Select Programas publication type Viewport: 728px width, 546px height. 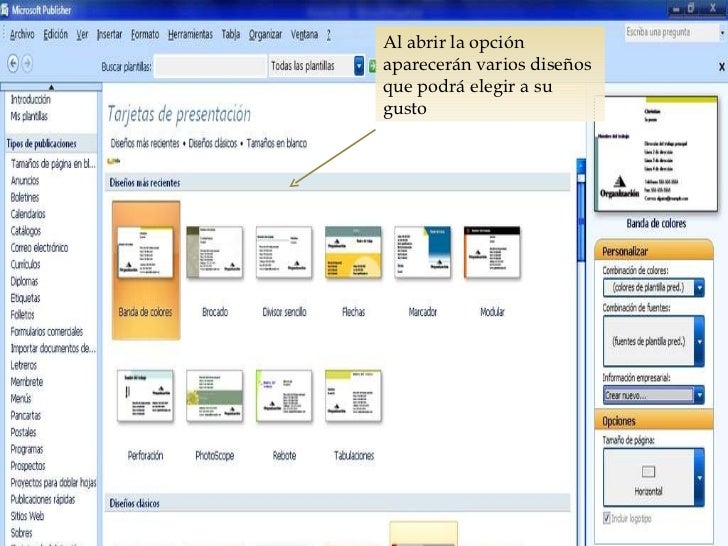pyautogui.click(x=27, y=449)
